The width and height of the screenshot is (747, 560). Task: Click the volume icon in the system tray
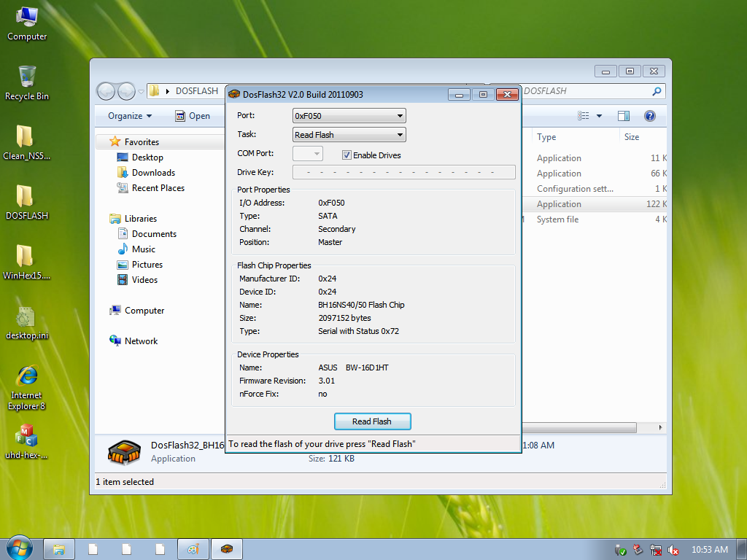673,549
